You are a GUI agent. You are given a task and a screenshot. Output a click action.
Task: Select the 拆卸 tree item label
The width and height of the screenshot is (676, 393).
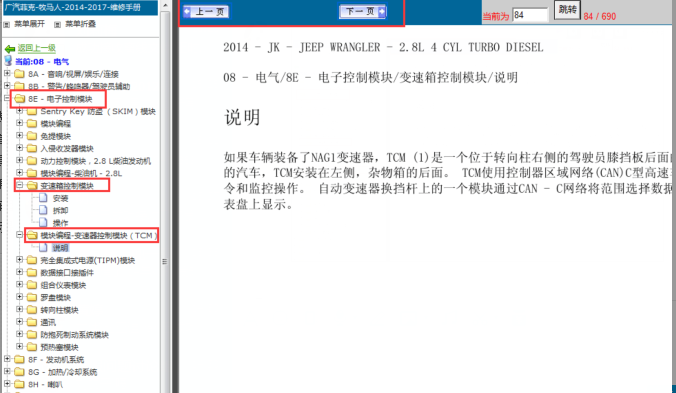click(60, 211)
